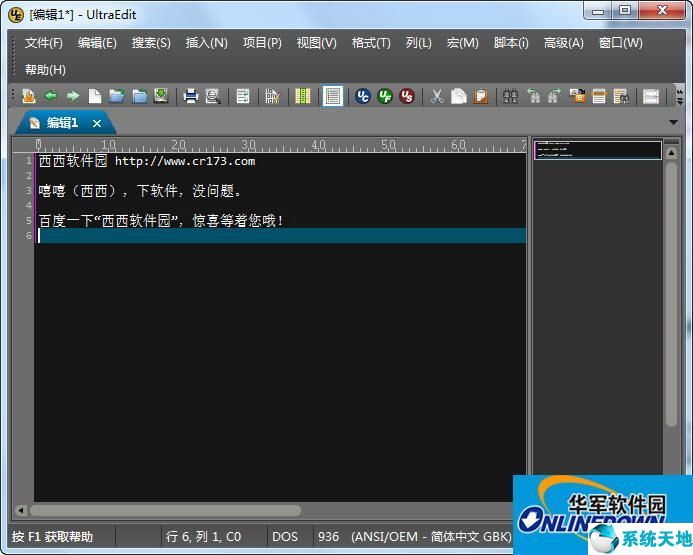Screen dimensions: 693x555
Task: Open Find with the binoculars icon
Action: pos(510,96)
